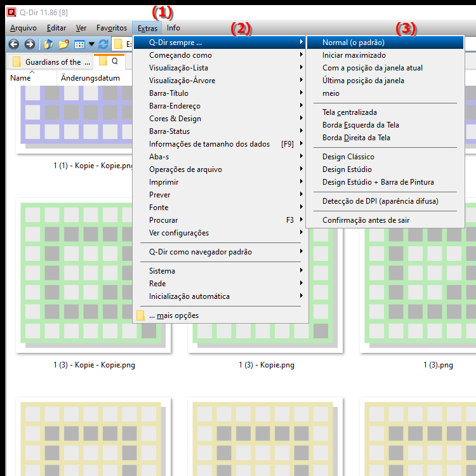Create a new folder via toolbar icon
This screenshot has width=476, height=476.
pyautogui.click(x=63, y=44)
